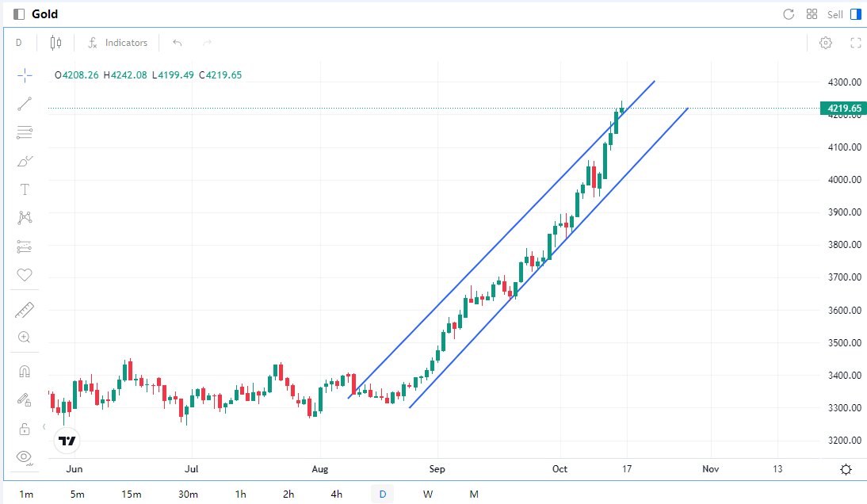
Task: Click the undo arrow in the top toolbar
Action: 178,43
